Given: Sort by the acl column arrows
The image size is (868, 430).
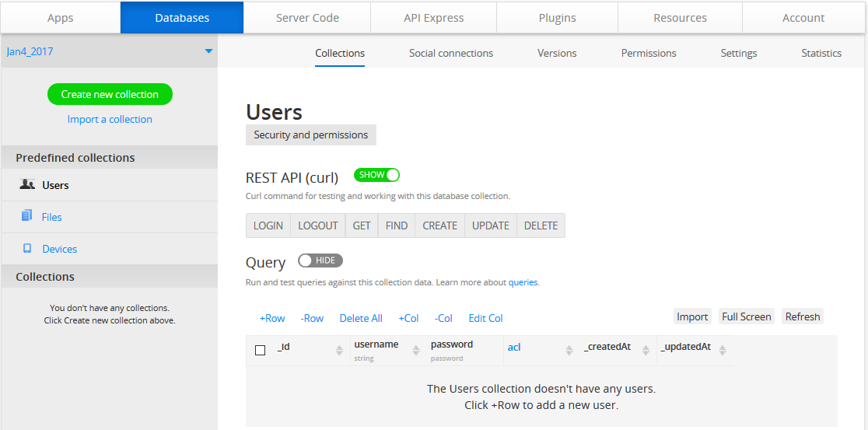Looking at the screenshot, I should point(569,351).
